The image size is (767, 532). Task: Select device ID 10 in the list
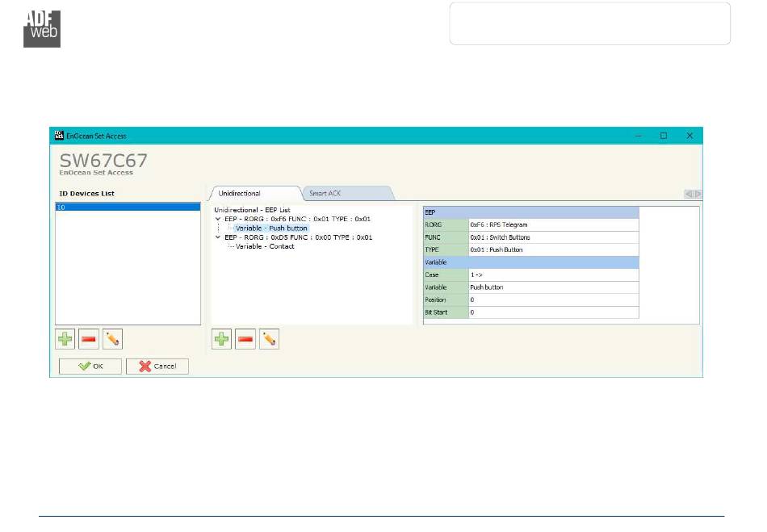128,207
